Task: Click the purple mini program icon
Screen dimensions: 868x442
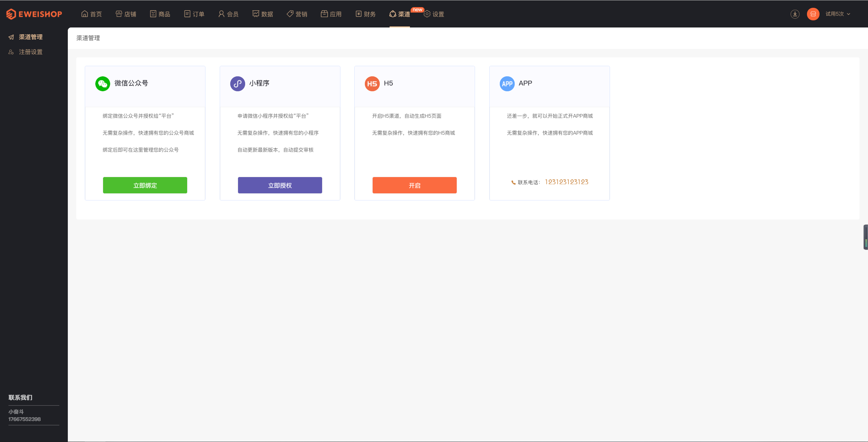Action: (x=238, y=84)
